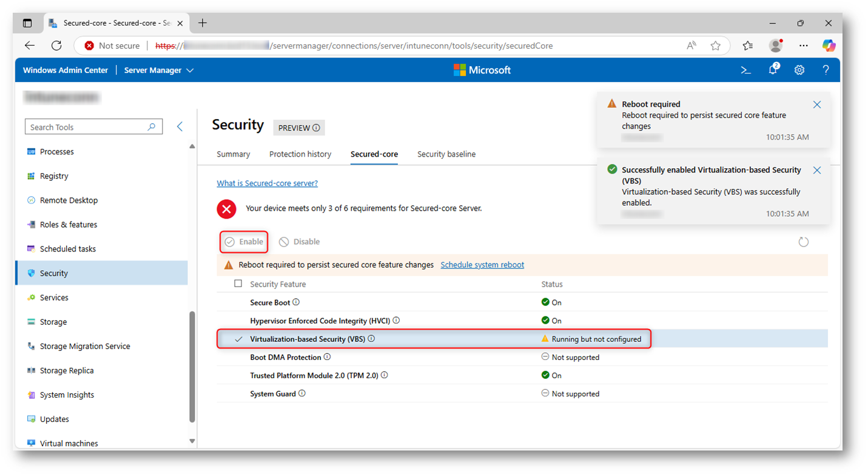Click the Read aloud icon in address bar
This screenshot has width=868, height=476.
coord(691,46)
